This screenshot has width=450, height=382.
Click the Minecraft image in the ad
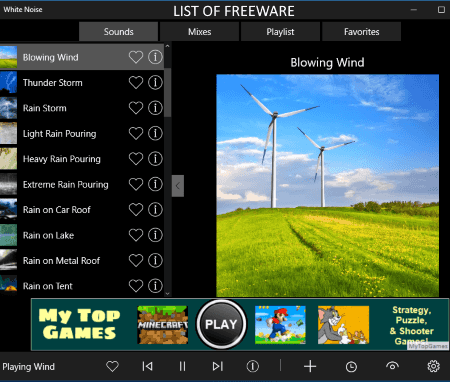click(163, 325)
